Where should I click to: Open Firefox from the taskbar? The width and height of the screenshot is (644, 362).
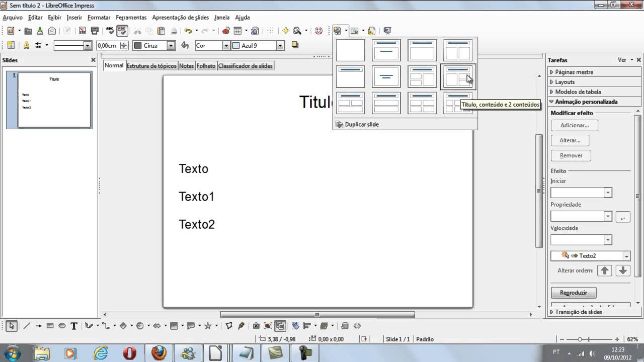pyautogui.click(x=159, y=353)
